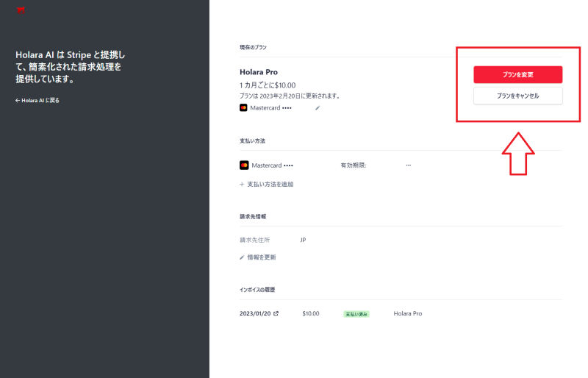This screenshot has width=588, height=378.
Task: Click the 支払い済み status badge
Action: coord(356,314)
